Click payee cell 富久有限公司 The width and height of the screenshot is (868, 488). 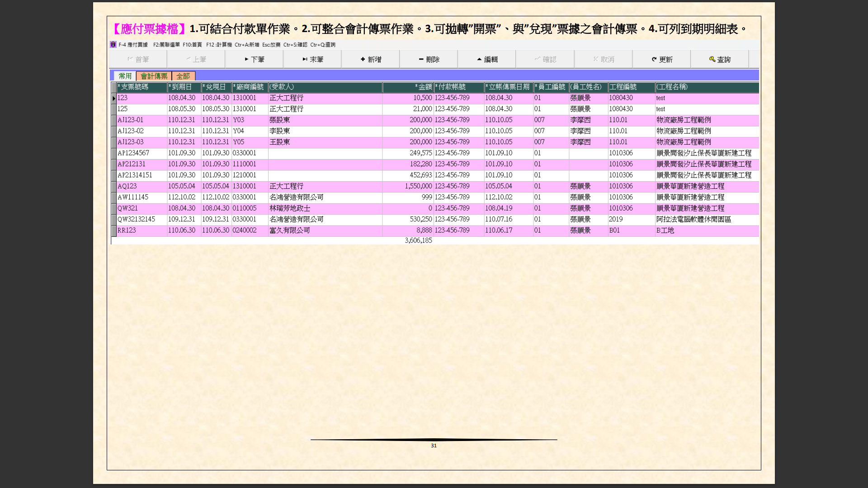point(325,230)
